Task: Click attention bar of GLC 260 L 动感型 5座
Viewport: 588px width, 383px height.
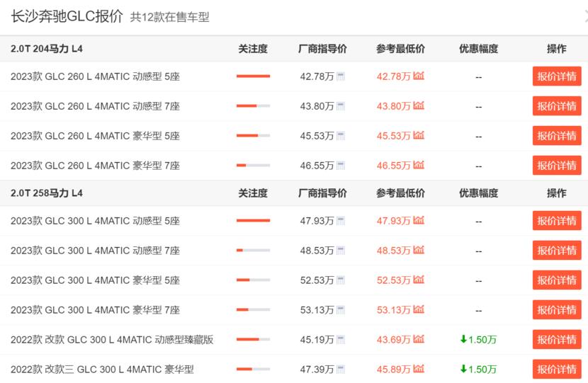Action: tap(253, 76)
